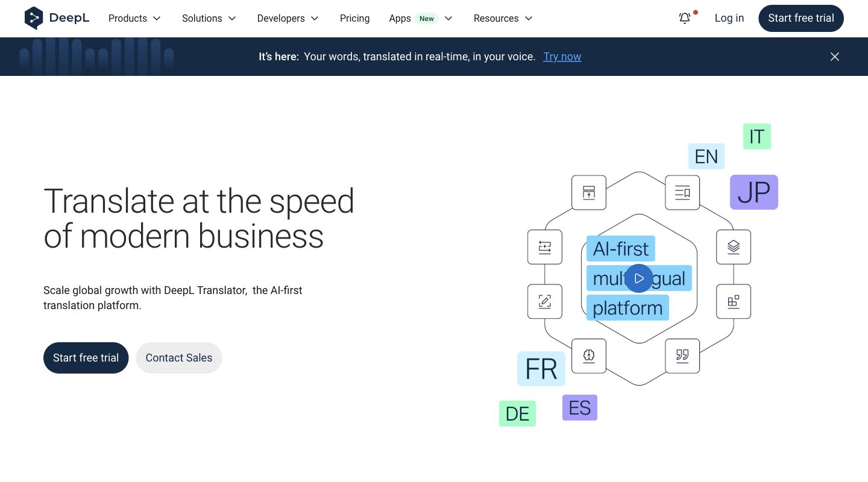Click the bookmarked text icon in the hexagon
This screenshot has height=482, width=868.
click(682, 193)
